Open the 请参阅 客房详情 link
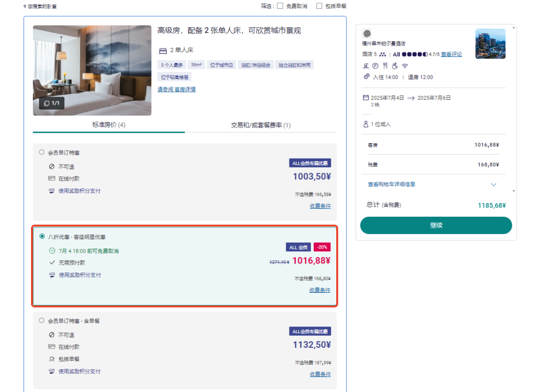The height and width of the screenshot is (392, 538). click(x=177, y=89)
